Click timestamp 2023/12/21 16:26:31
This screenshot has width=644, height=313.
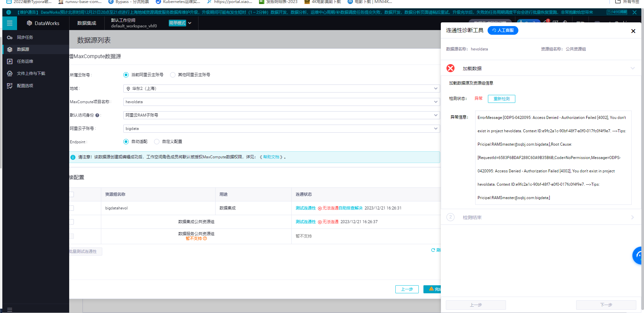click(383, 208)
